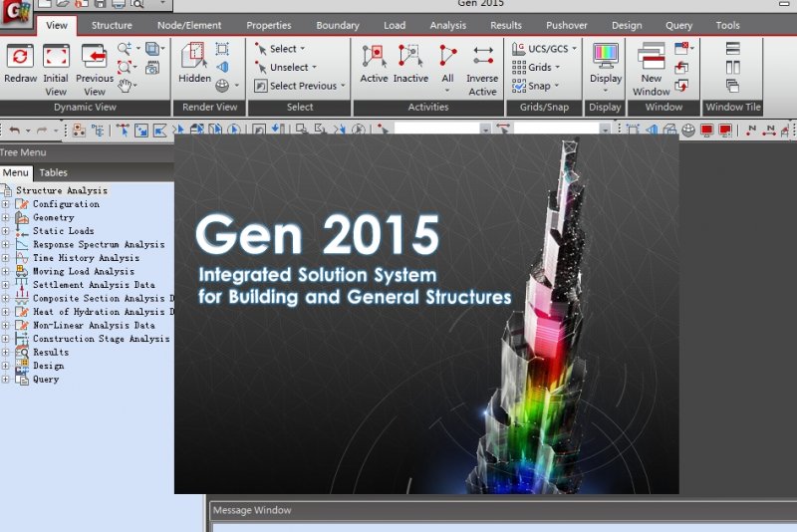Open the Unselect dropdown
Image resolution: width=797 pixels, height=532 pixels.
coord(314,67)
